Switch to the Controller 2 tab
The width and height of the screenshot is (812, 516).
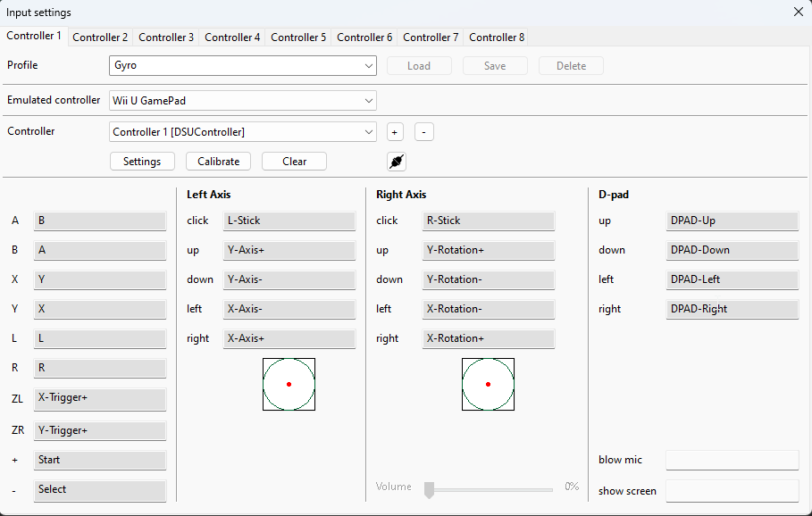100,37
